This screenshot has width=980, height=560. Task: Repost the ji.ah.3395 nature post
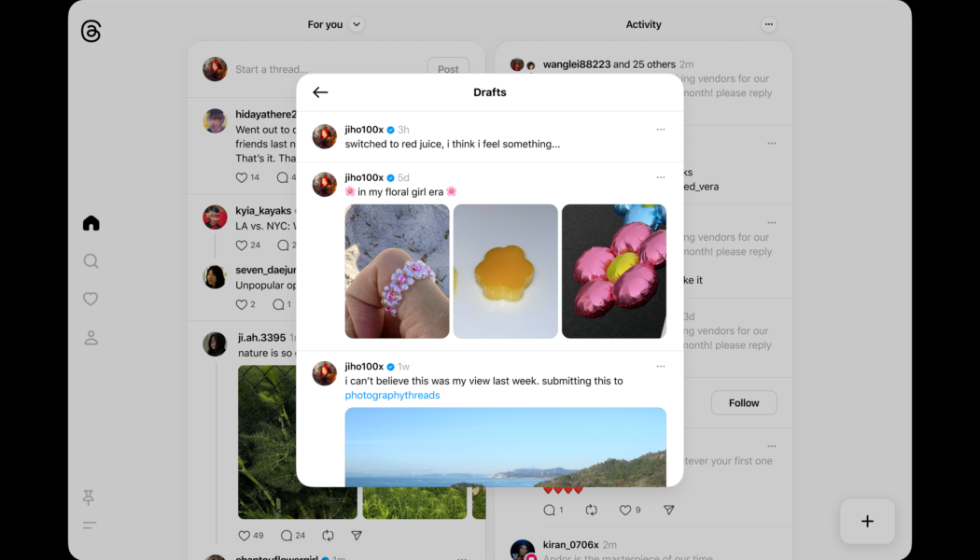(328, 536)
